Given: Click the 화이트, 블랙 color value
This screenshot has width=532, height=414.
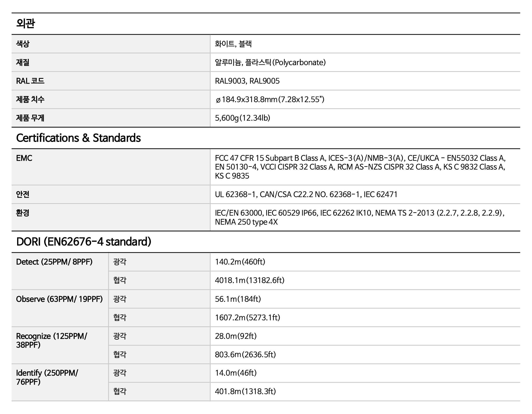Looking at the screenshot, I should [233, 44].
